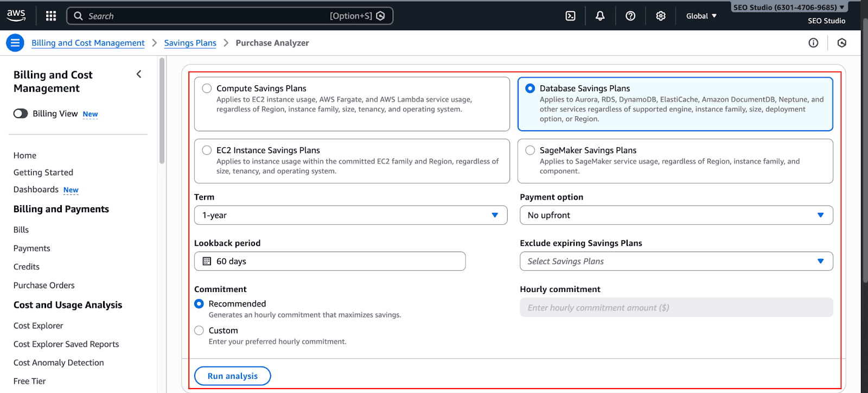This screenshot has width=868, height=393.
Task: Open the services grid menu
Action: coord(51,16)
